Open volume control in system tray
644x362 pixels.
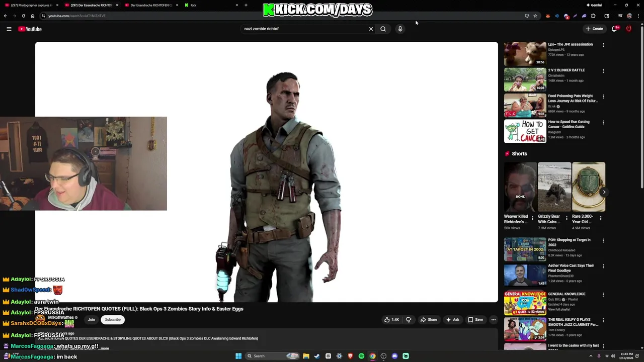click(613, 356)
